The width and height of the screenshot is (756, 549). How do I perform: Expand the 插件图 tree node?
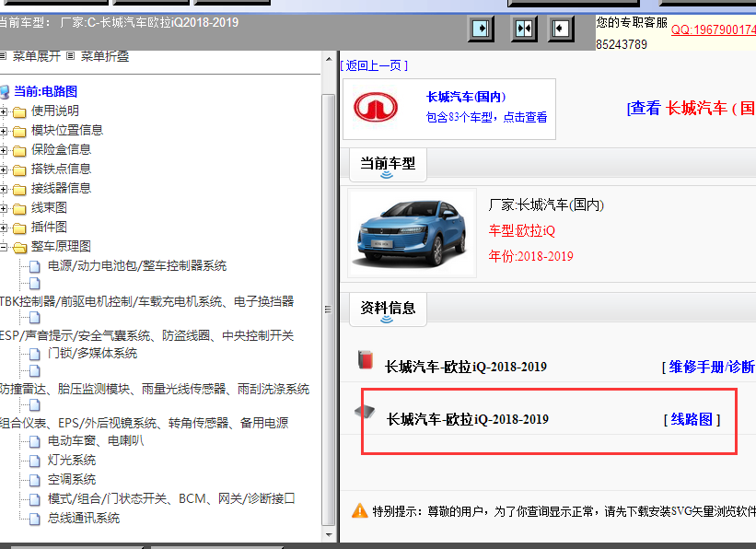pyautogui.click(x=4, y=228)
